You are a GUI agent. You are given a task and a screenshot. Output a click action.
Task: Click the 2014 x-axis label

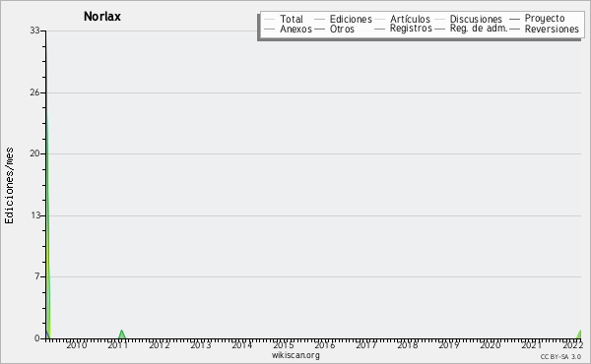pos(242,344)
